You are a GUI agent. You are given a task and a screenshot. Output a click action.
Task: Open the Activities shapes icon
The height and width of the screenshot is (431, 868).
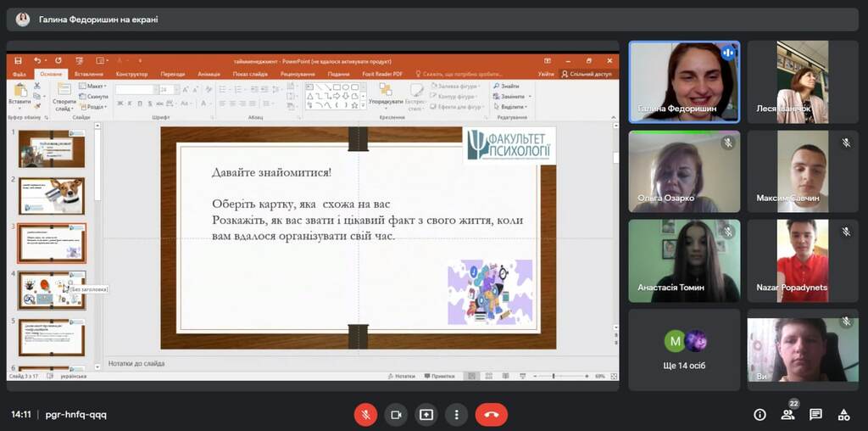click(x=843, y=415)
